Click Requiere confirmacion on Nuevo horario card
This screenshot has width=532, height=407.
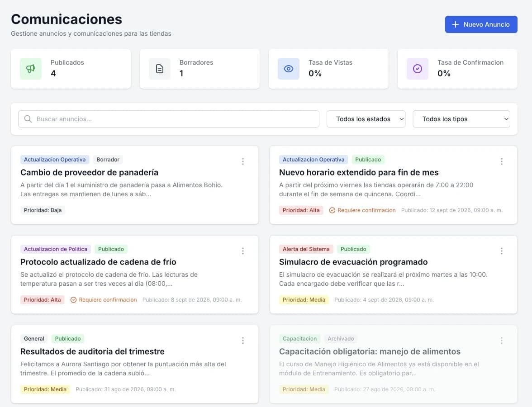[366, 210]
